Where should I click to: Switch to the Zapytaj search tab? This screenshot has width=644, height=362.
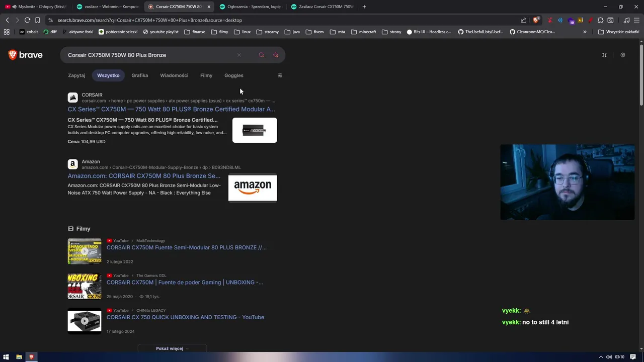point(76,75)
